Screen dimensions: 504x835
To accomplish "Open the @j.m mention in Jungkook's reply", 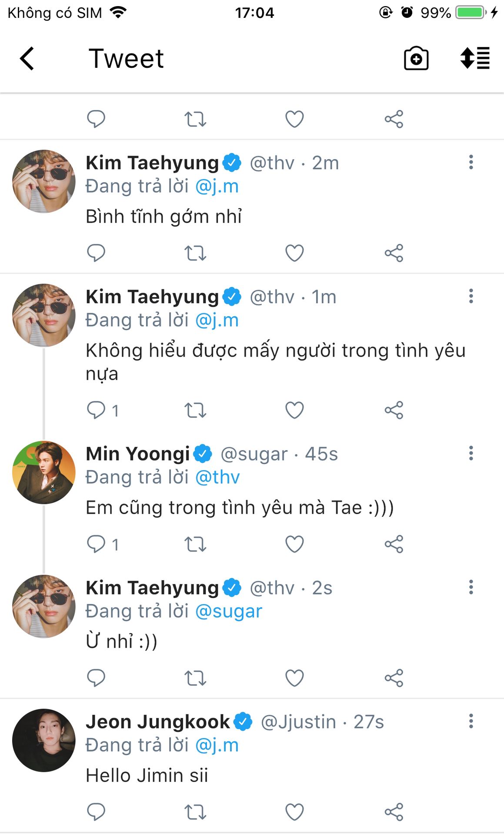I will 217,745.
